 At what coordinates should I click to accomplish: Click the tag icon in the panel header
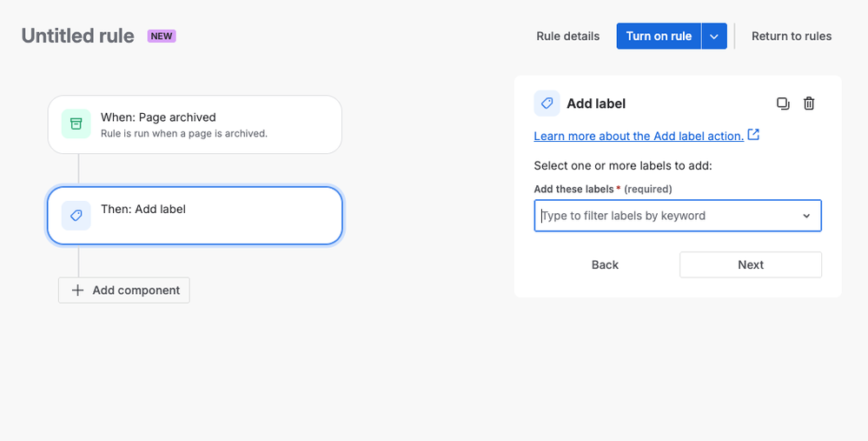point(547,104)
